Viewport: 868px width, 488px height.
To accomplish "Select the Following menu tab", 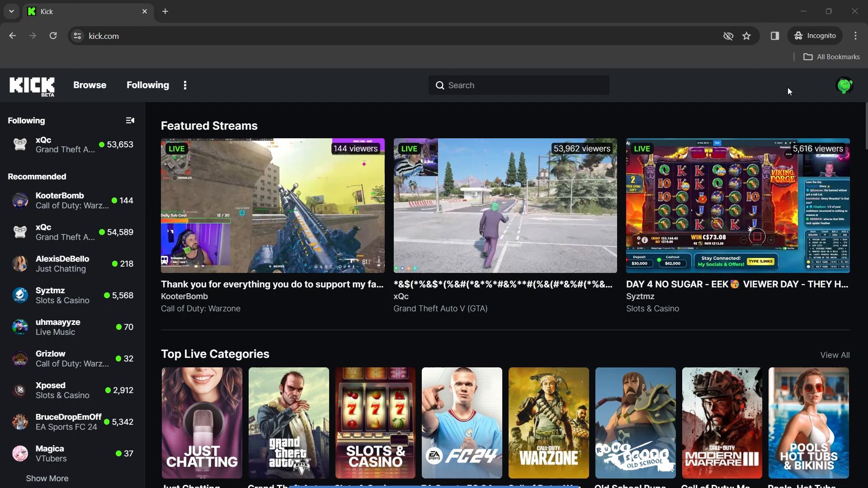I will [x=147, y=84].
